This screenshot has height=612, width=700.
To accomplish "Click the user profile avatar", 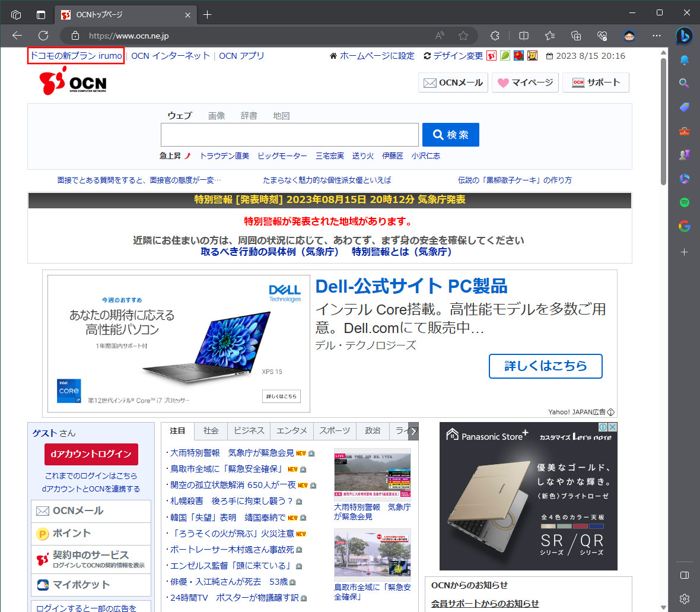I will 629,36.
